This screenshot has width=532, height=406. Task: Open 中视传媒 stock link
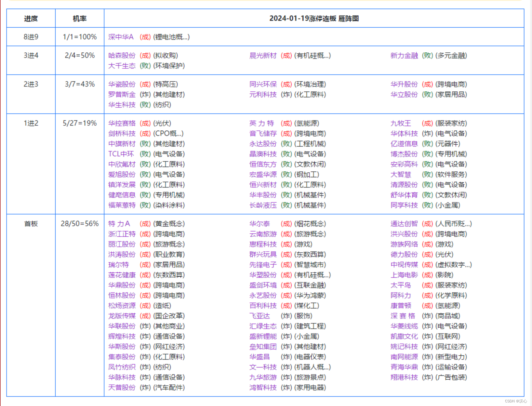(404, 265)
